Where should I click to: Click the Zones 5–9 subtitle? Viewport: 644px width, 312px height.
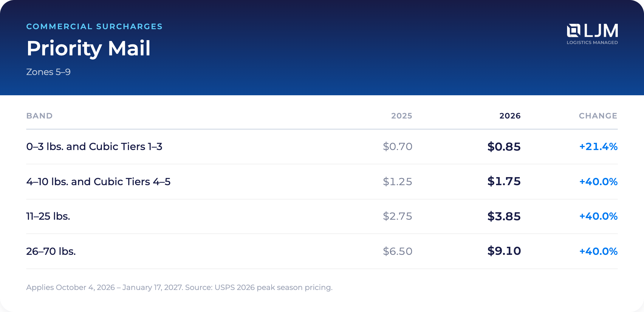click(48, 72)
